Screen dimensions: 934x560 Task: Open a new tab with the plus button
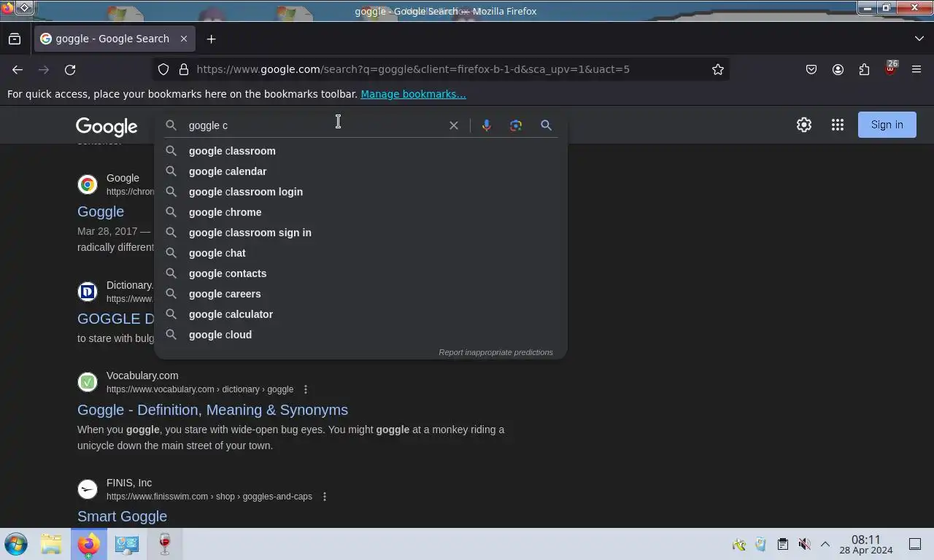tap(212, 39)
